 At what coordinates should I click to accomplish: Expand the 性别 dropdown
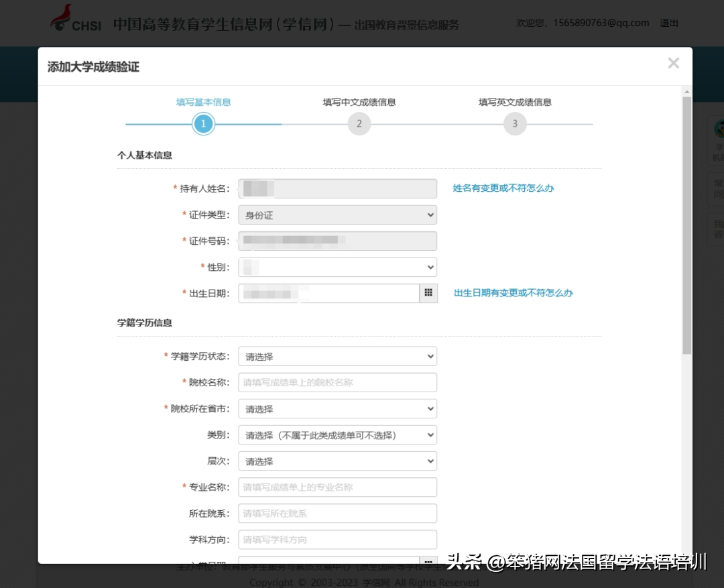(x=337, y=268)
